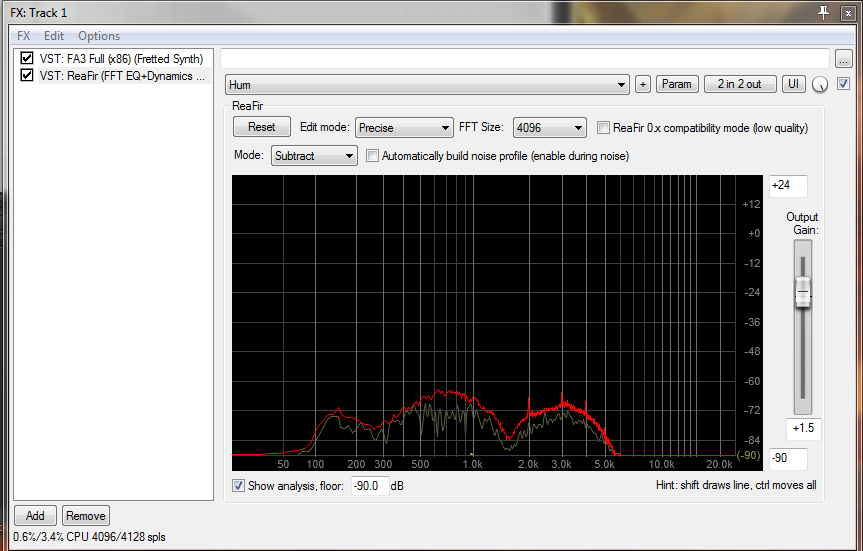Click the wet/dry mix knob
The width and height of the screenshot is (863, 551).
pyautogui.click(x=820, y=85)
